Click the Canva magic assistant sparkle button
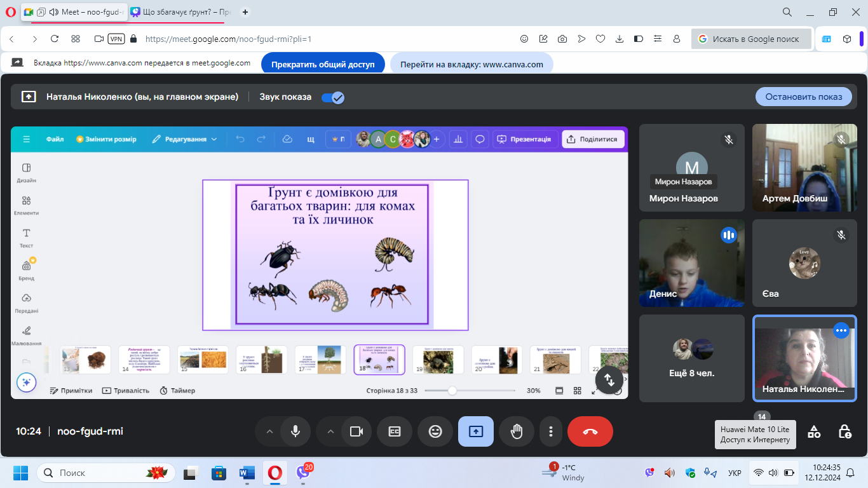868x488 pixels. [26, 382]
